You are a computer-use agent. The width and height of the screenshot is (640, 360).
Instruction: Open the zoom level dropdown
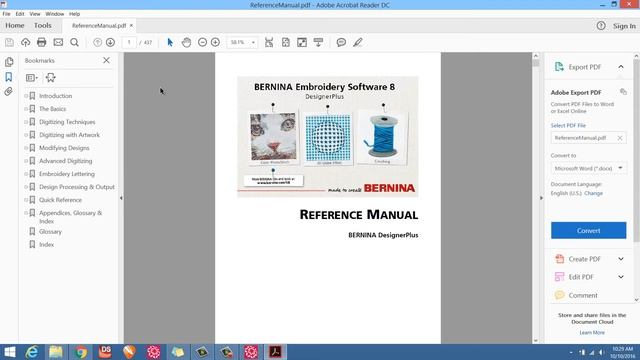click(x=253, y=42)
